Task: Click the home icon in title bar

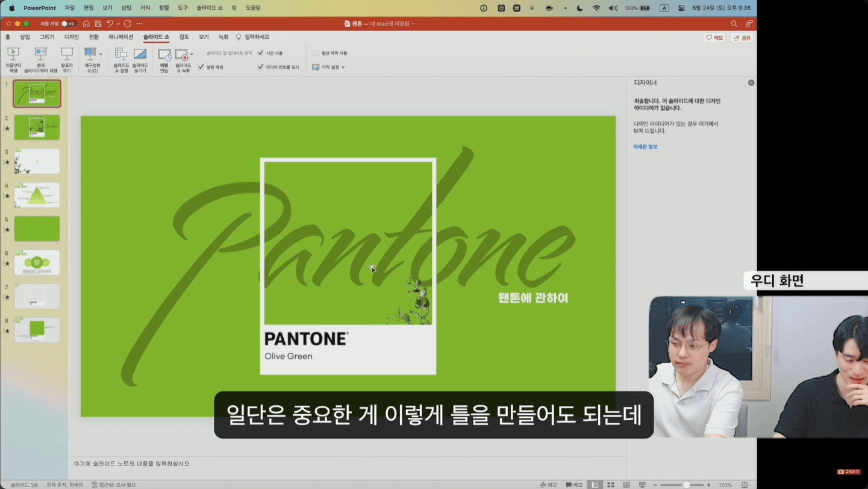Action: coord(86,24)
